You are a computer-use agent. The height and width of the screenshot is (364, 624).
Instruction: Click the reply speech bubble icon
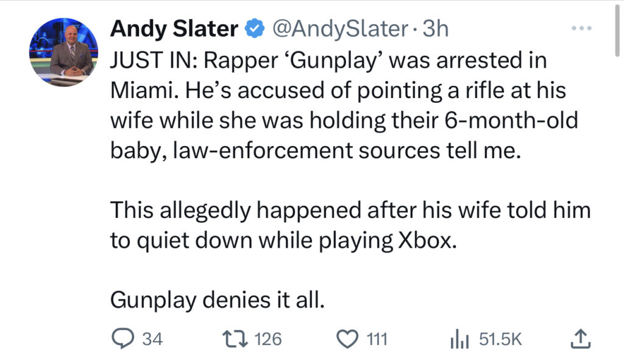tap(122, 339)
